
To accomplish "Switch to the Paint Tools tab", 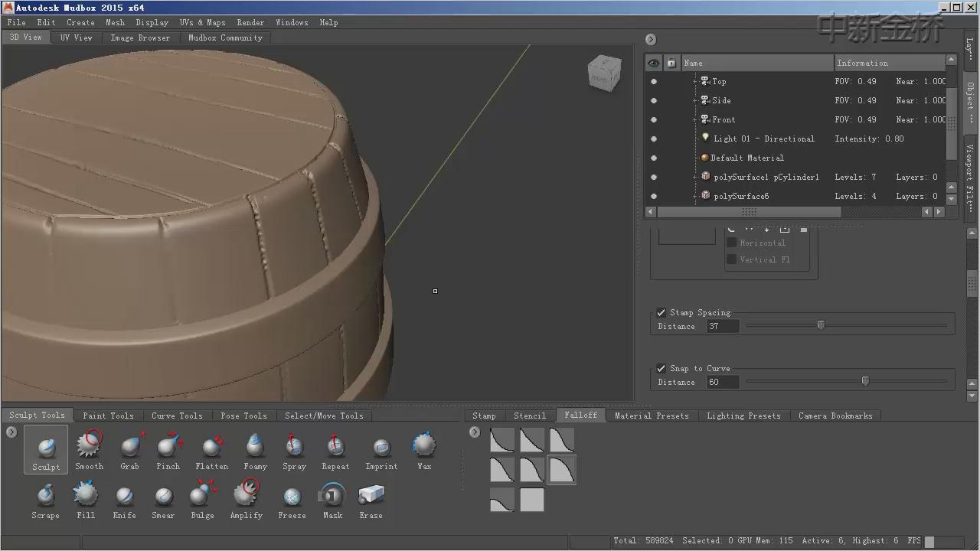I will (x=108, y=416).
